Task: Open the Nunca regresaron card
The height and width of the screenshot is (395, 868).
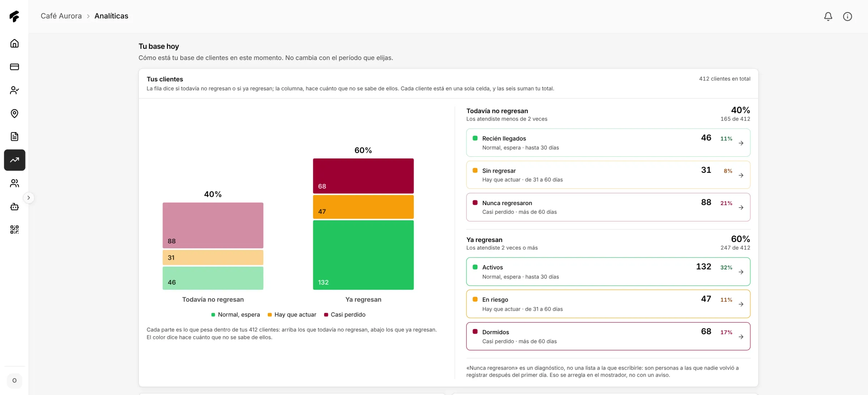Action: [608, 207]
